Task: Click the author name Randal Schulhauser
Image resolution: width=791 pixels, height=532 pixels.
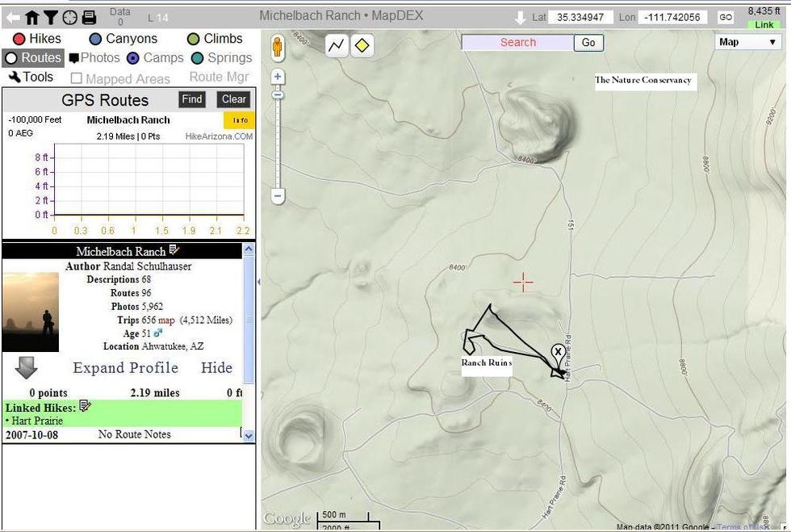Action: pyautogui.click(x=147, y=266)
